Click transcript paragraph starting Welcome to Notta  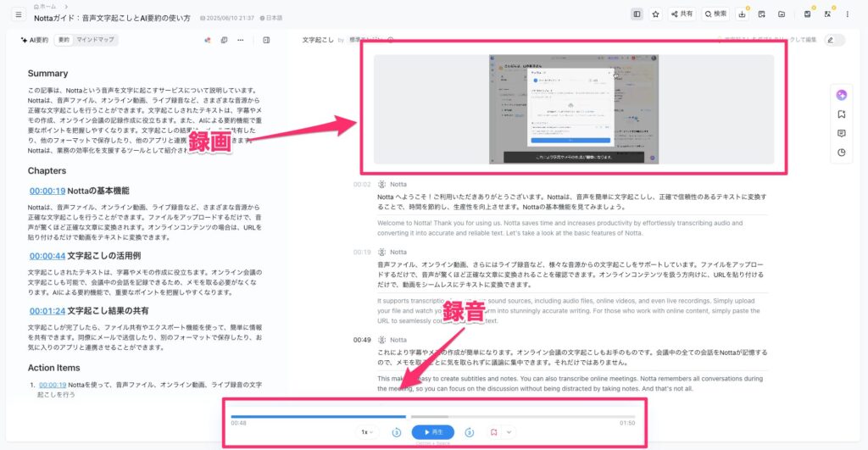pyautogui.click(x=560, y=228)
